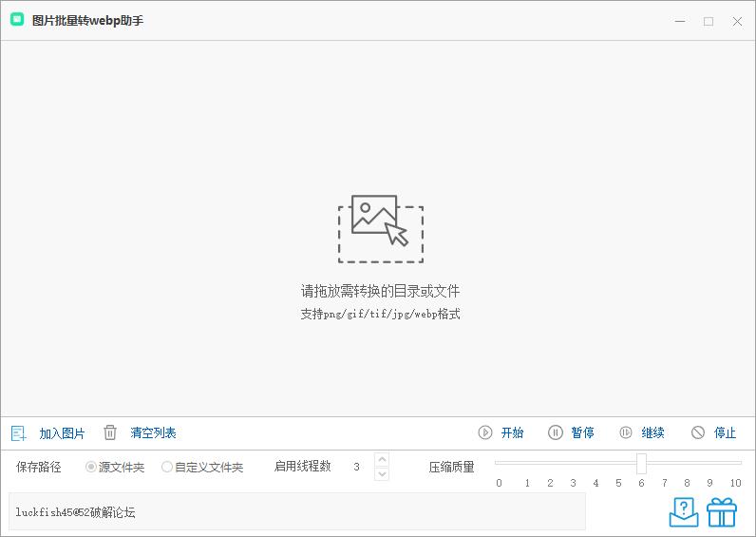Stop conversion via 停止 label
Image resolution: width=756 pixels, height=537 pixels.
point(725,432)
